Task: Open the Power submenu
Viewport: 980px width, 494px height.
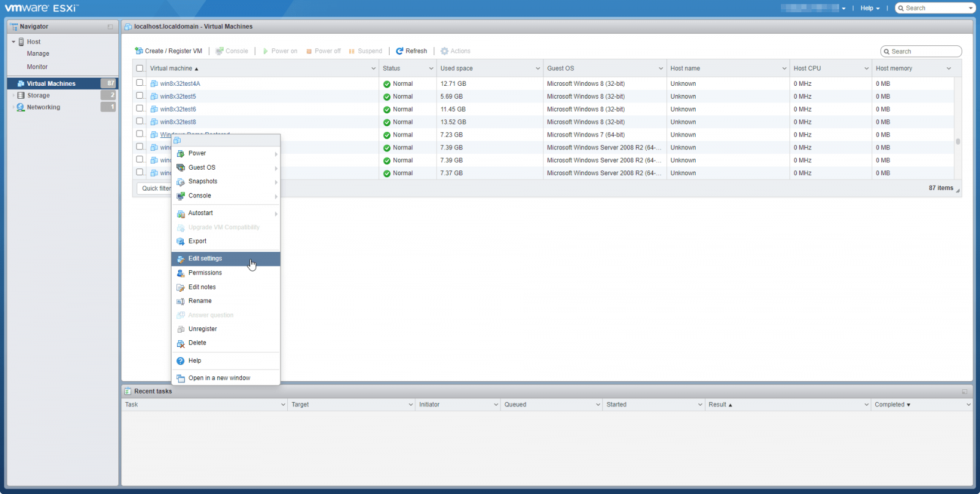Action: 225,154
